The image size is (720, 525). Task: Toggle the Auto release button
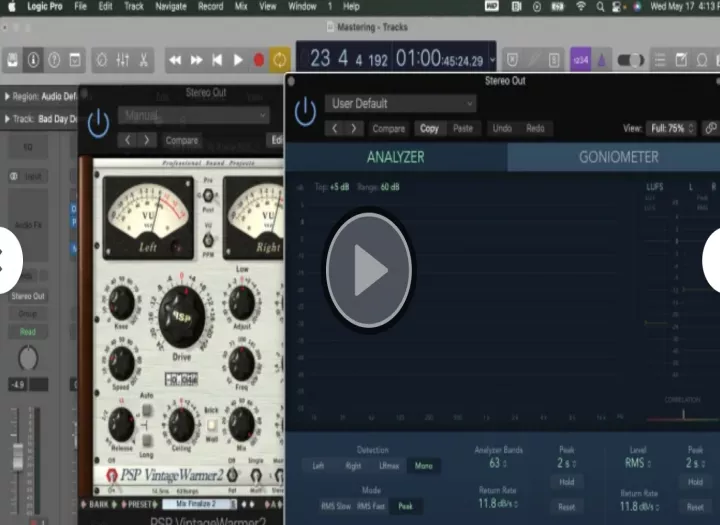coord(147,410)
